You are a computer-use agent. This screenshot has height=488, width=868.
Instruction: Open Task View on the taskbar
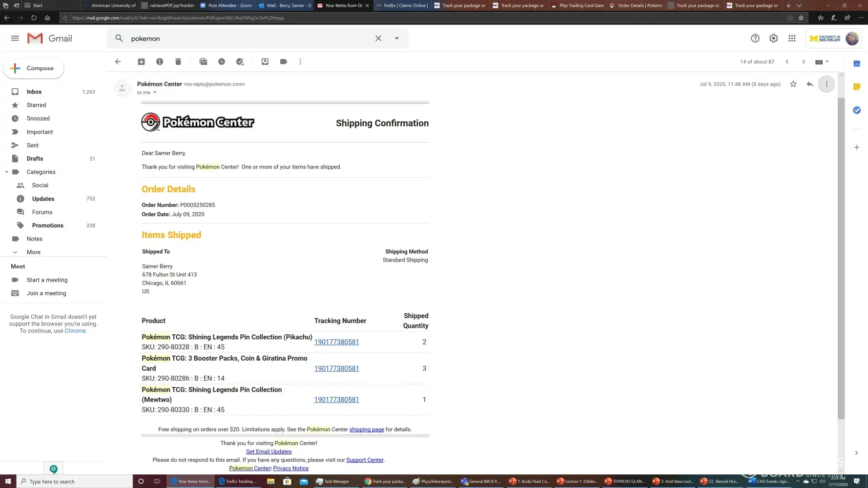[157, 481]
